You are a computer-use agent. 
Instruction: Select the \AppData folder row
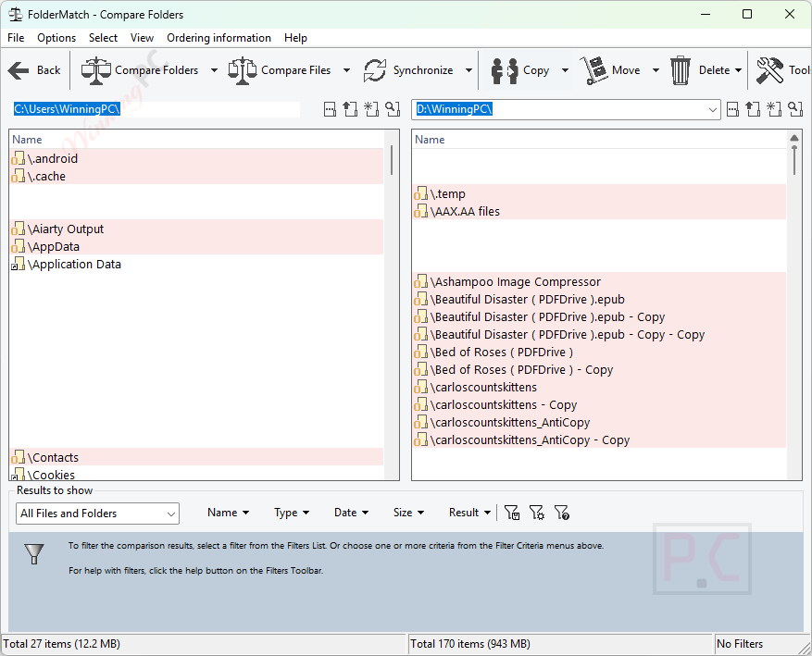tap(197, 246)
